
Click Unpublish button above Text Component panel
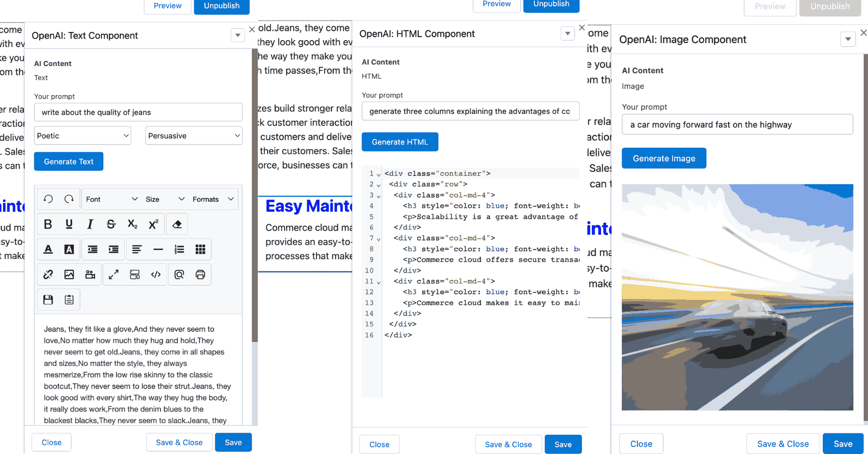point(222,6)
